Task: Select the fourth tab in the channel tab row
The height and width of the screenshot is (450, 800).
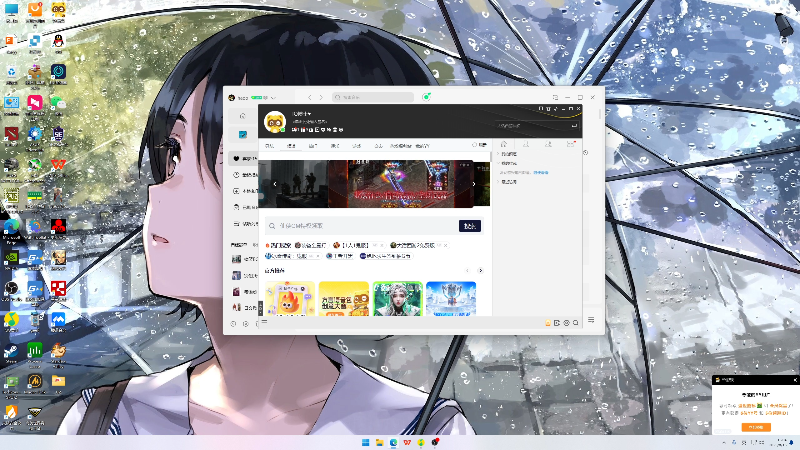Action: pyautogui.click(x=335, y=146)
